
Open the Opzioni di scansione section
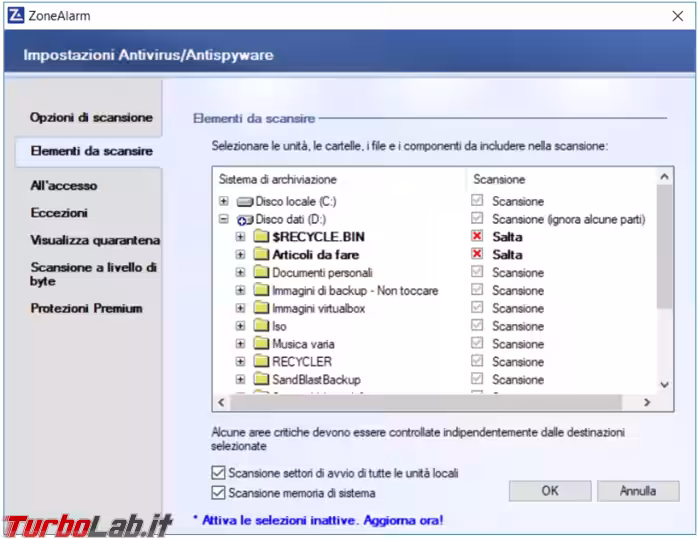click(x=91, y=118)
